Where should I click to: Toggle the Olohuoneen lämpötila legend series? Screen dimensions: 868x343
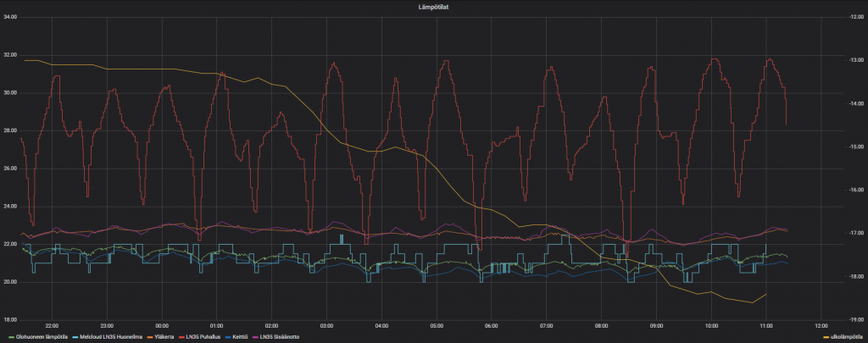[42, 337]
